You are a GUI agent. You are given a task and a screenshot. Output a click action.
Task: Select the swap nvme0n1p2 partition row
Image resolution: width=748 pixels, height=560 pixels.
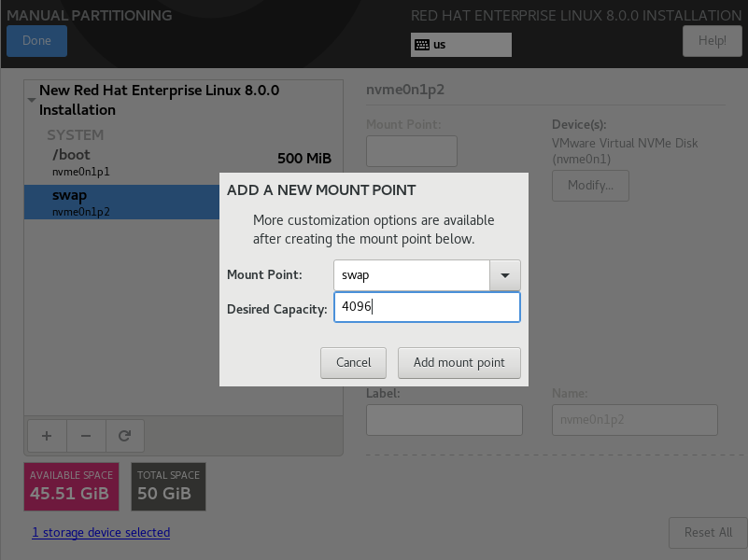coord(122,203)
